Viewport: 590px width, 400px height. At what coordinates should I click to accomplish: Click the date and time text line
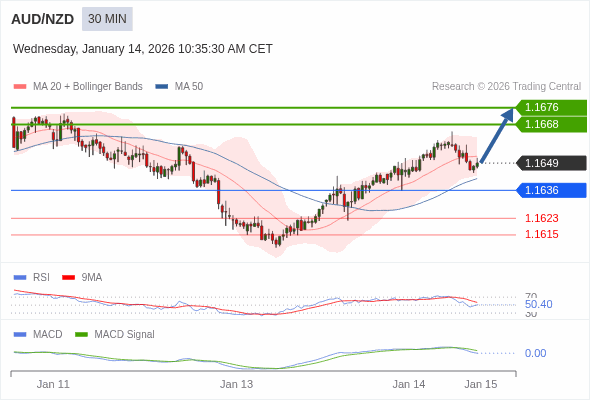pos(143,49)
